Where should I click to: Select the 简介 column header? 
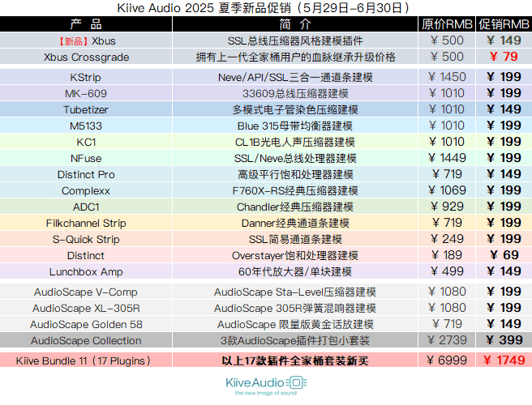(x=295, y=24)
